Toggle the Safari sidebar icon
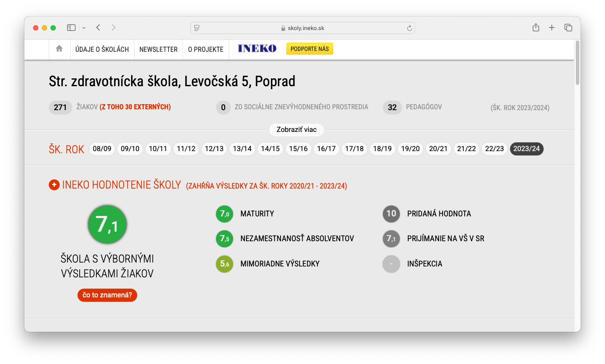This screenshot has height=364, width=605. [71, 27]
